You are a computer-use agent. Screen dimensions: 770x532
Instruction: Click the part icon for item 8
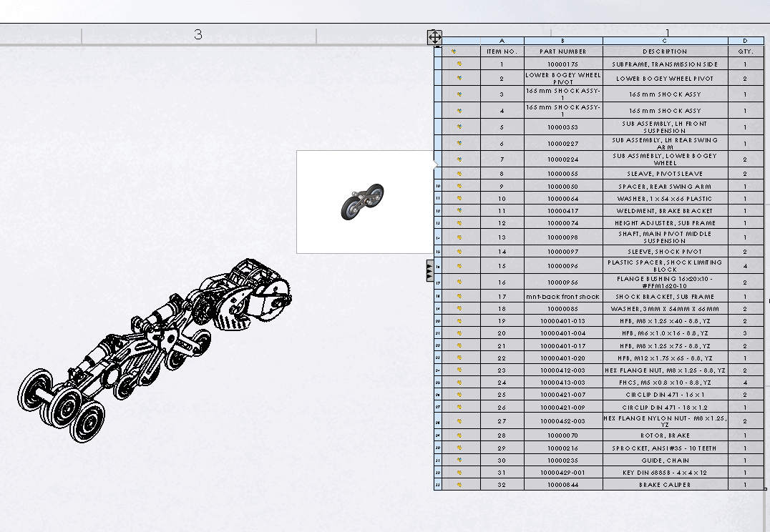pyautogui.click(x=459, y=174)
